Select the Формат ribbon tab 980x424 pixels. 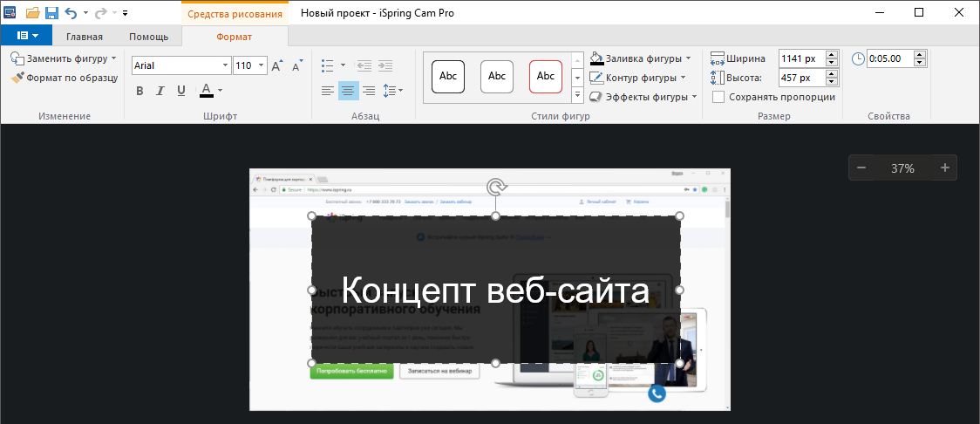coord(235,37)
